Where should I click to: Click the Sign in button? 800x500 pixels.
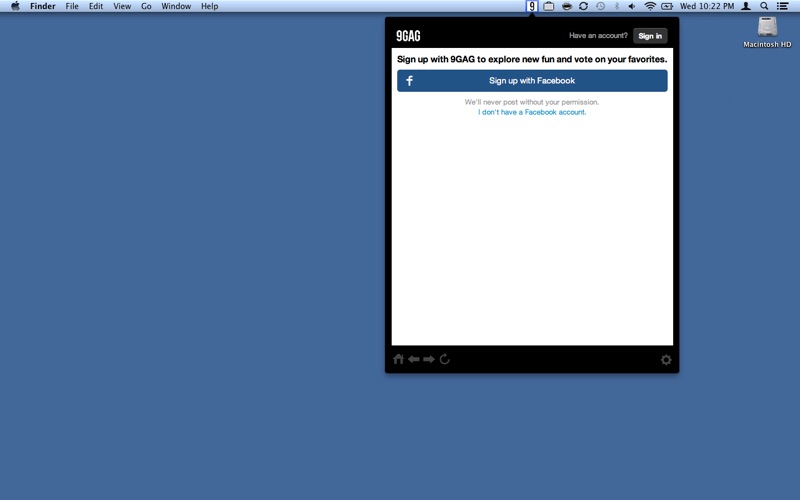point(650,36)
